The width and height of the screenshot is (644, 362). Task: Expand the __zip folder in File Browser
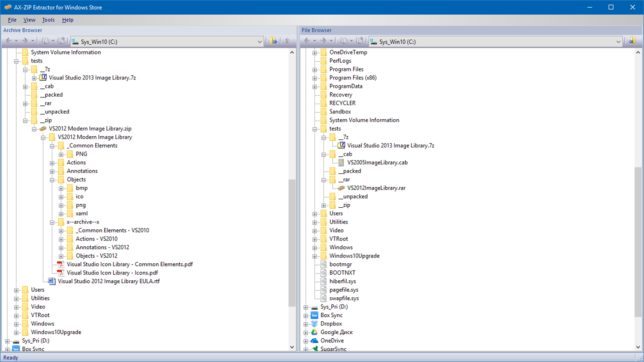(324, 206)
